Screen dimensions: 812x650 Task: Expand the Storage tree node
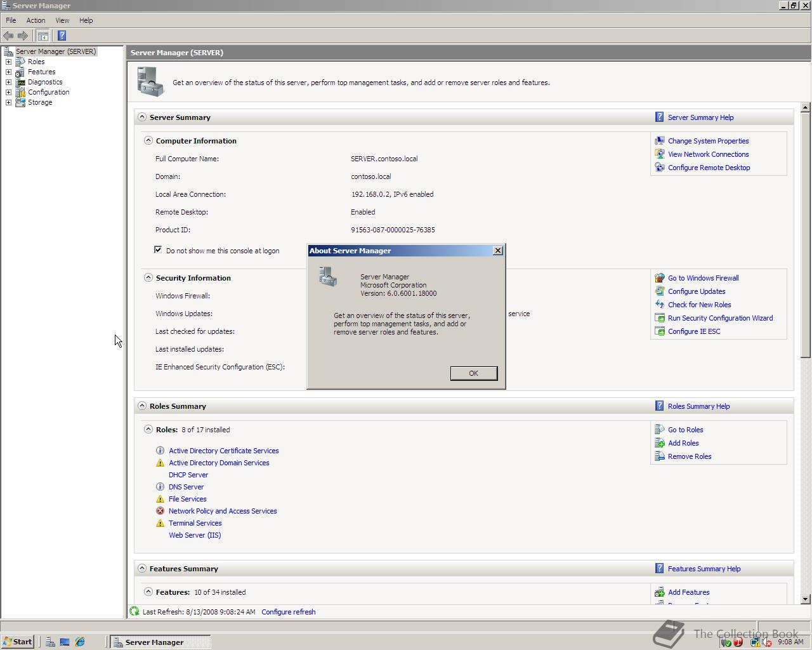(x=8, y=102)
